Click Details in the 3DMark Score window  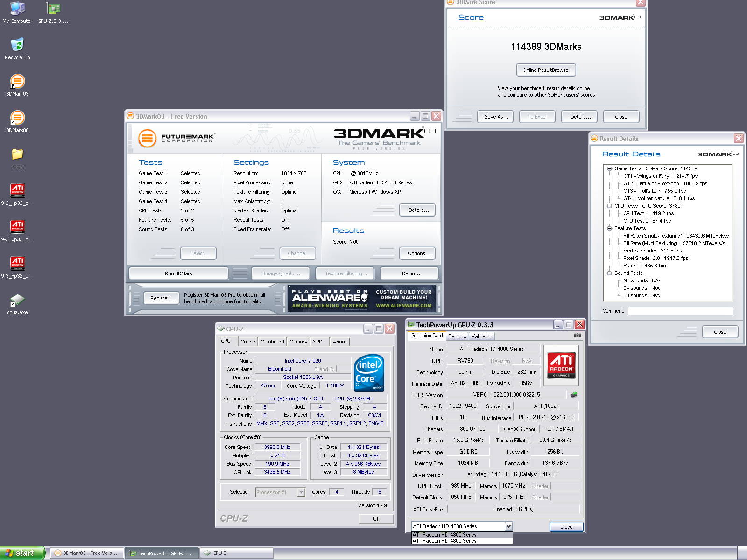point(580,117)
